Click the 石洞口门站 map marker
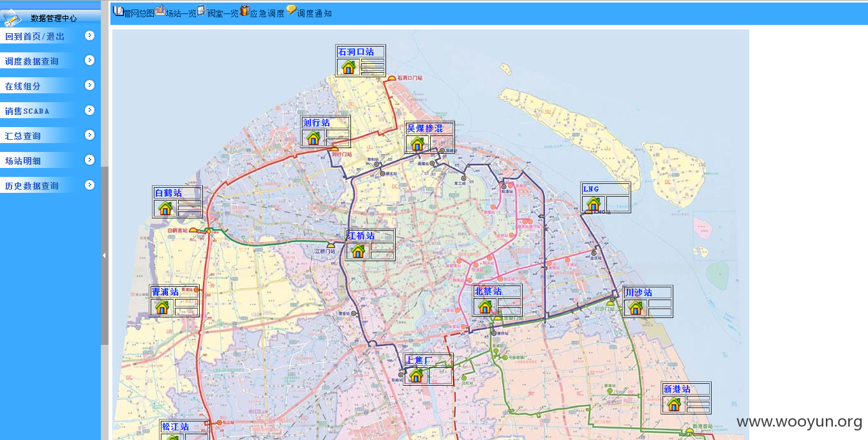Image resolution: width=868 pixels, height=440 pixels. 392,78
